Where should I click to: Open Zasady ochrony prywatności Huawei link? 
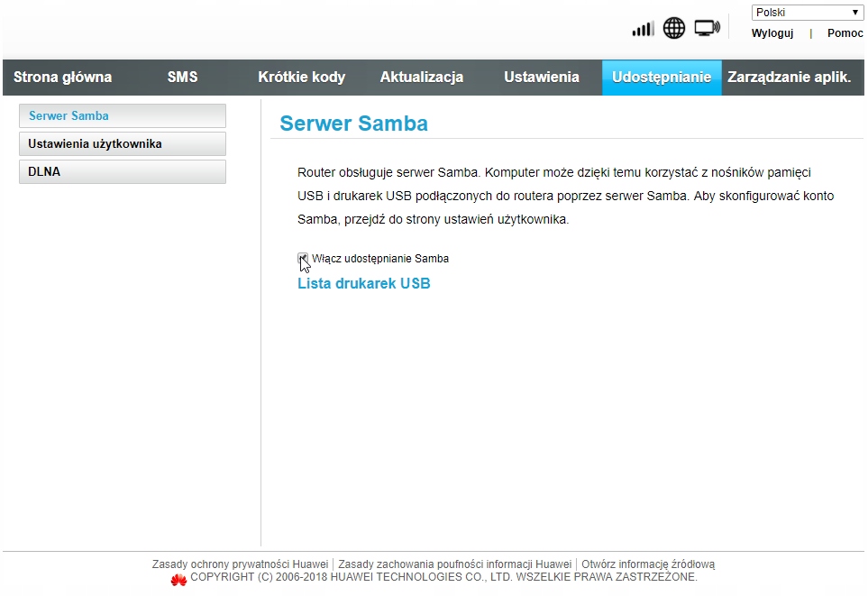[x=240, y=564]
